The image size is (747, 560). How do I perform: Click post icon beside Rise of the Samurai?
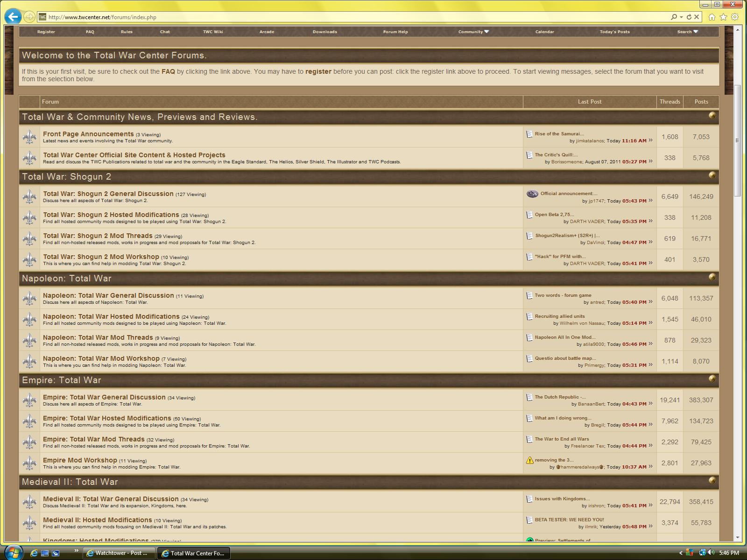point(529,134)
